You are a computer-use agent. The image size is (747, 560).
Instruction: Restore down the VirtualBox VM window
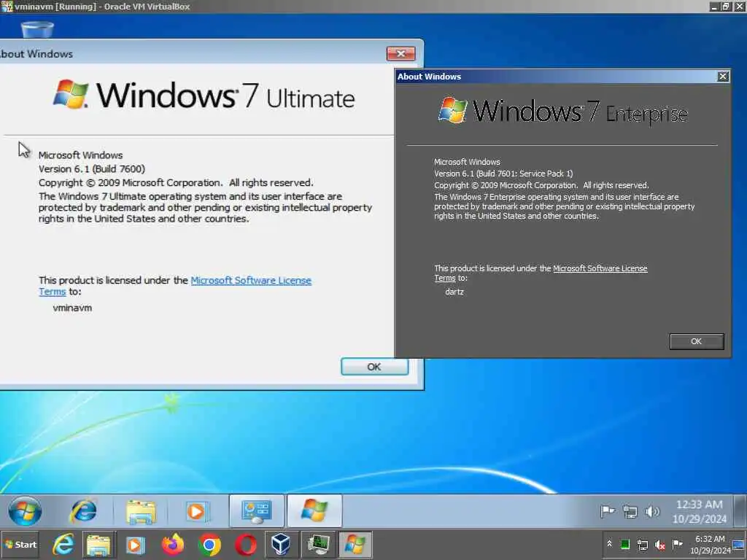tap(725, 7)
